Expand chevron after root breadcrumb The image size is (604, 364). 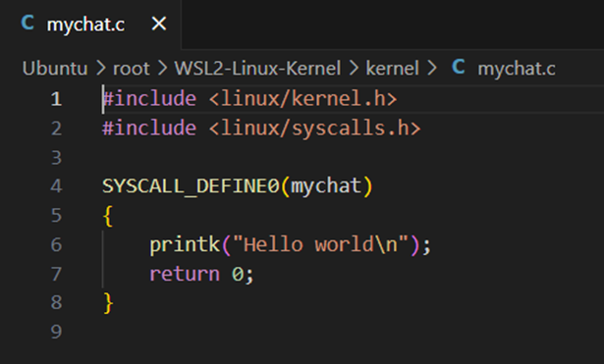pos(163,69)
